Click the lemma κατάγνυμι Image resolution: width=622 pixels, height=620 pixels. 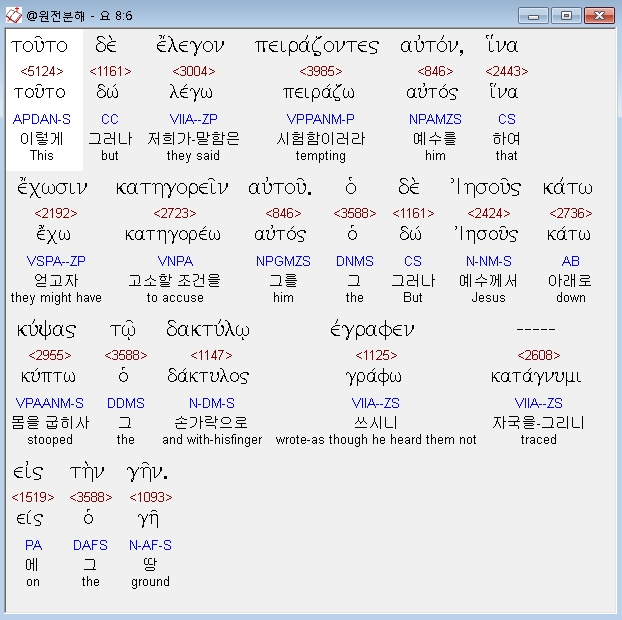(536, 377)
